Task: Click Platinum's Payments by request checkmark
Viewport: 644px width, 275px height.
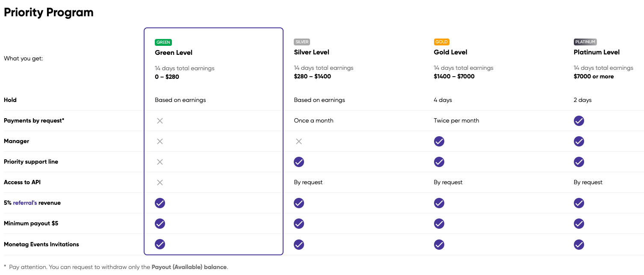Action: 579,121
